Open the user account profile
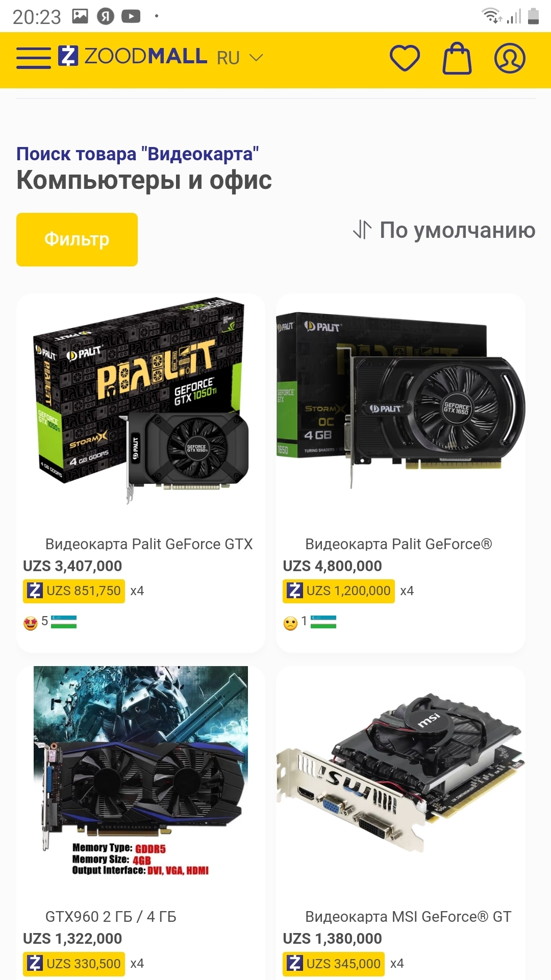 click(510, 58)
